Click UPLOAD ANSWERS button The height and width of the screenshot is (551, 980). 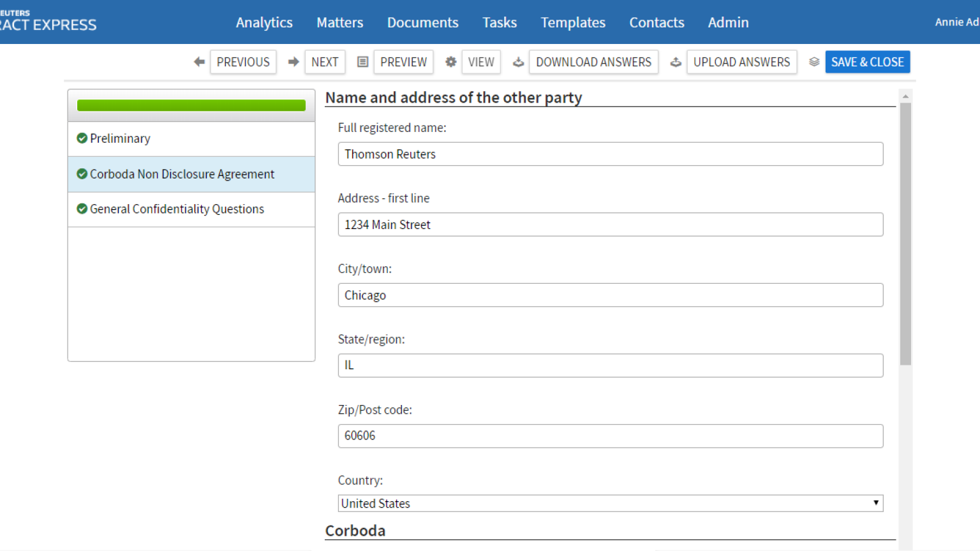[x=741, y=62]
